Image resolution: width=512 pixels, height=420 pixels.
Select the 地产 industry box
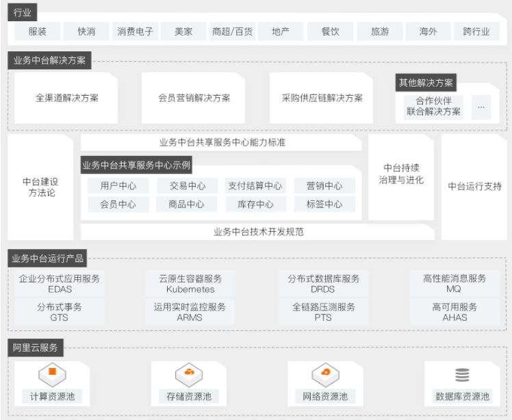pyautogui.click(x=281, y=31)
